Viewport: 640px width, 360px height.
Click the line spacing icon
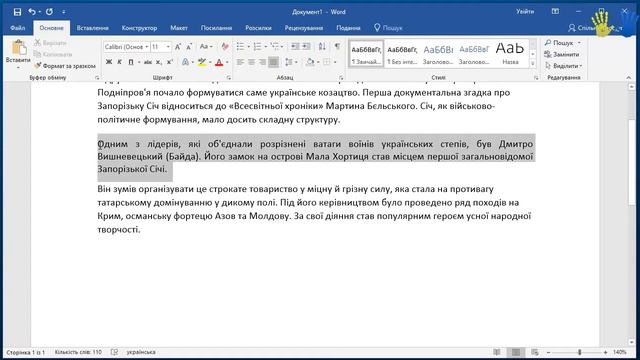pos(289,62)
